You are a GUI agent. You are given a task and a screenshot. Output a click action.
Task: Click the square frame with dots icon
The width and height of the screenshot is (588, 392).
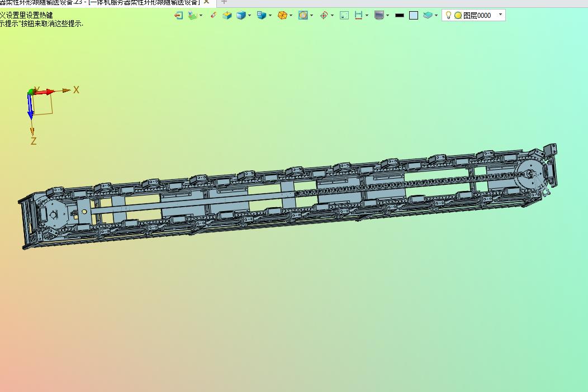[344, 16]
